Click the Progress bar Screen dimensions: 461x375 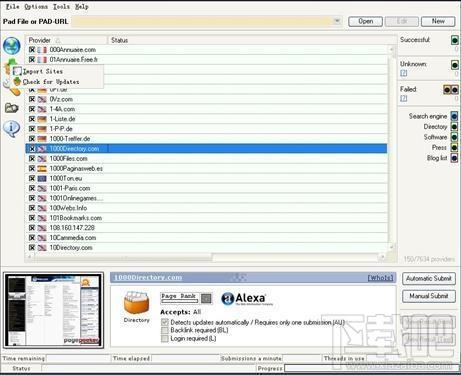tap(372, 368)
